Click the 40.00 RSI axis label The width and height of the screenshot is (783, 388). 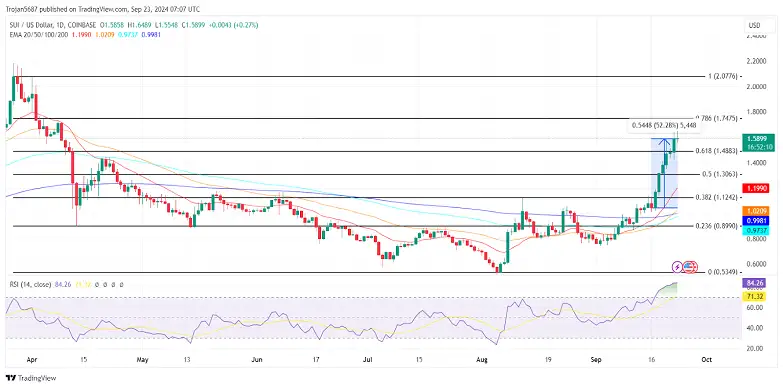[755, 328]
